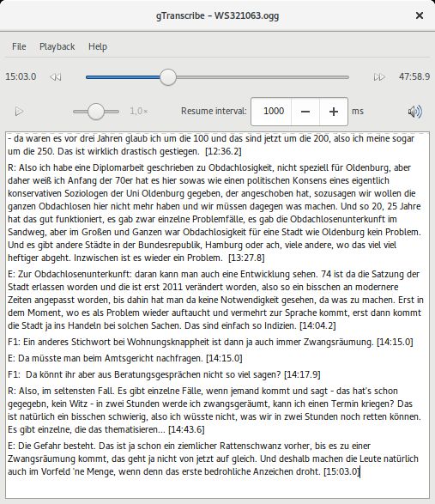The image size is (435, 504).
Task: Open the volume speaker icon
Action: point(414,112)
